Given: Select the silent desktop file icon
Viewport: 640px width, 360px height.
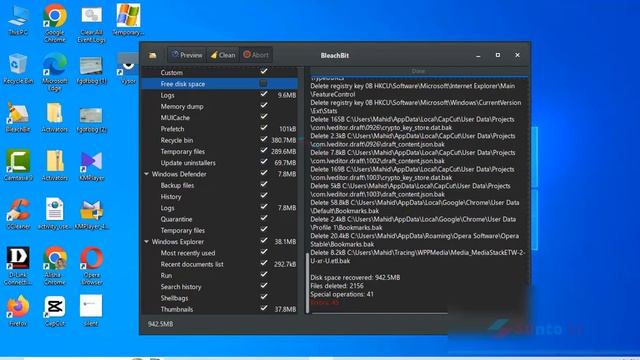Looking at the screenshot, I should [x=91, y=311].
